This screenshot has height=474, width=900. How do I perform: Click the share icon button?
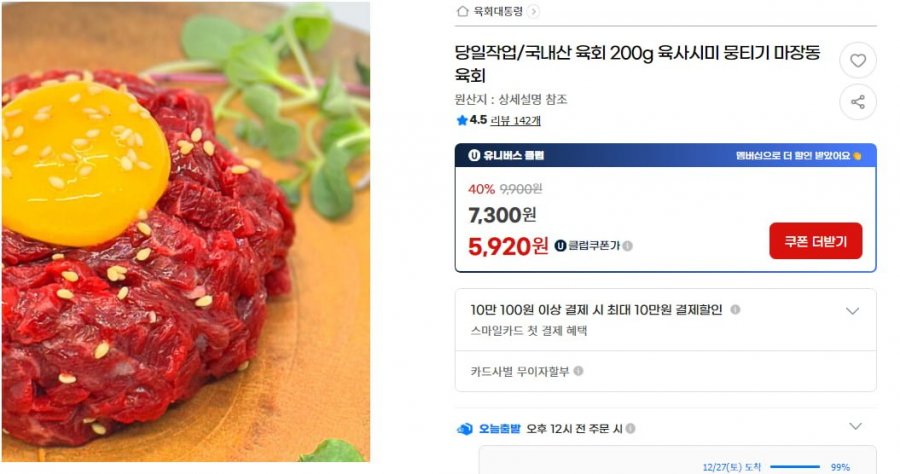(x=858, y=102)
